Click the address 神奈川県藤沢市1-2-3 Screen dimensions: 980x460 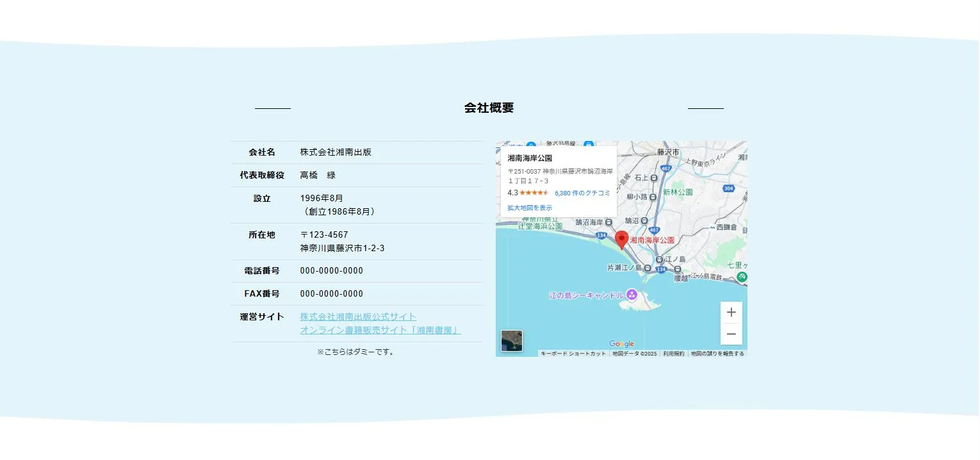coord(342,248)
